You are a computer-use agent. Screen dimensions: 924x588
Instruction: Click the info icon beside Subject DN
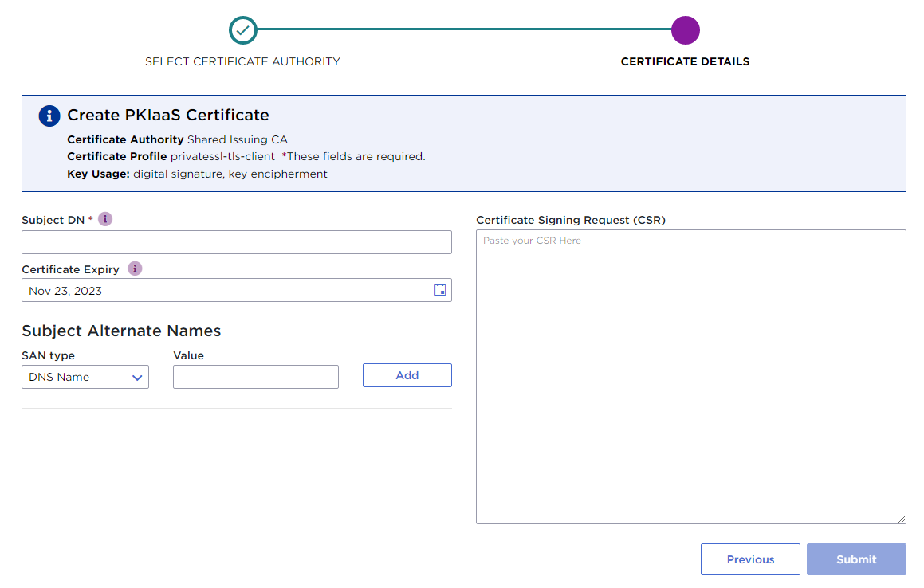pyautogui.click(x=105, y=219)
